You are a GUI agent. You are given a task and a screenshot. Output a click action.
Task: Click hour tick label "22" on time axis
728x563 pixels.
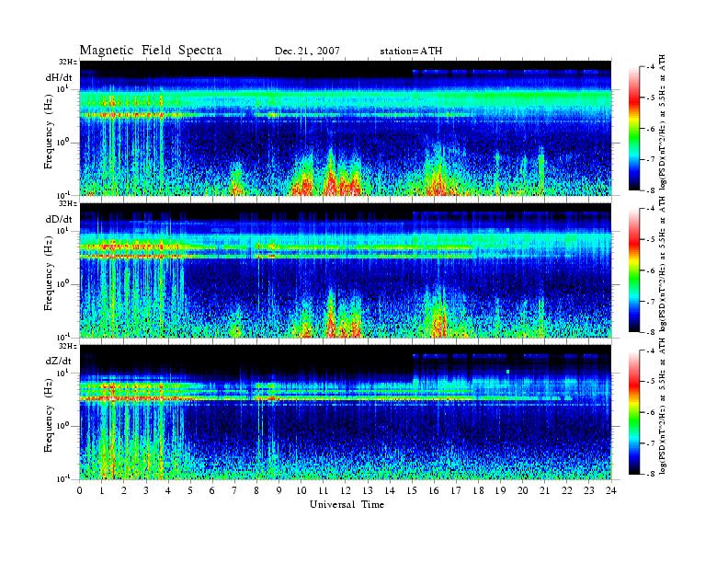(567, 490)
